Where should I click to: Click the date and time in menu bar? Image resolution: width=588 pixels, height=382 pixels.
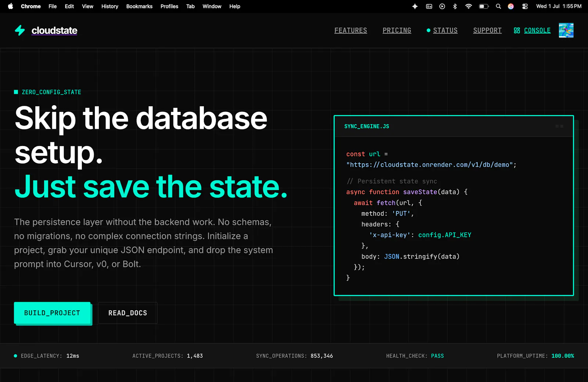pos(559,6)
